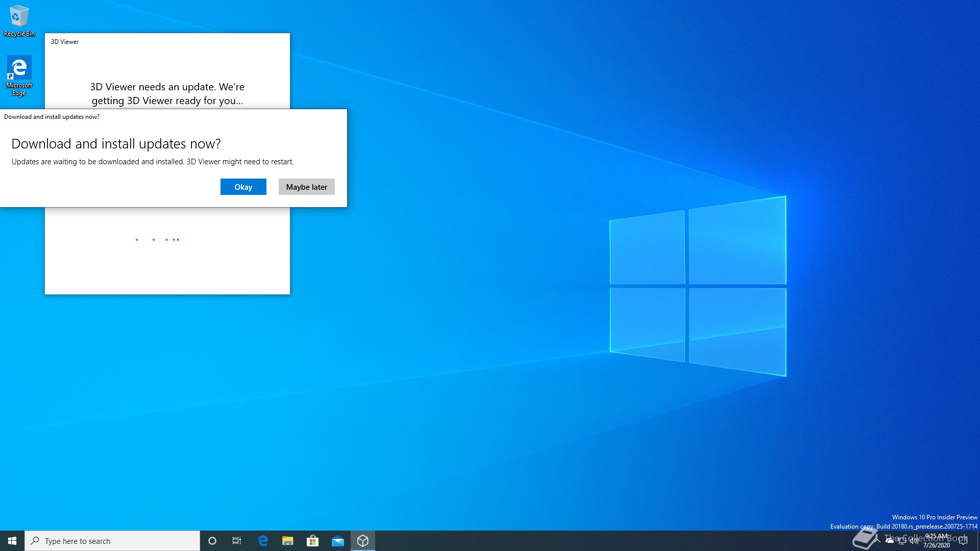Show hidden system tray icons
980x551 pixels.
tap(877, 541)
